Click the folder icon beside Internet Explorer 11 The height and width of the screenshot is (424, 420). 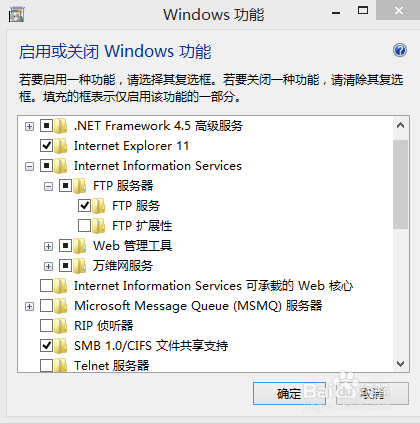pyautogui.click(x=61, y=146)
